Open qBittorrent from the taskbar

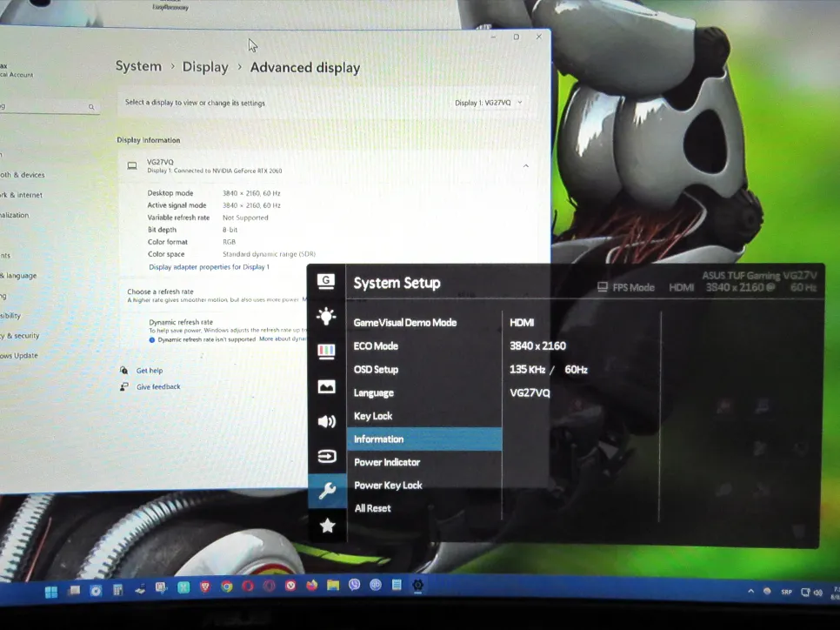point(376,585)
